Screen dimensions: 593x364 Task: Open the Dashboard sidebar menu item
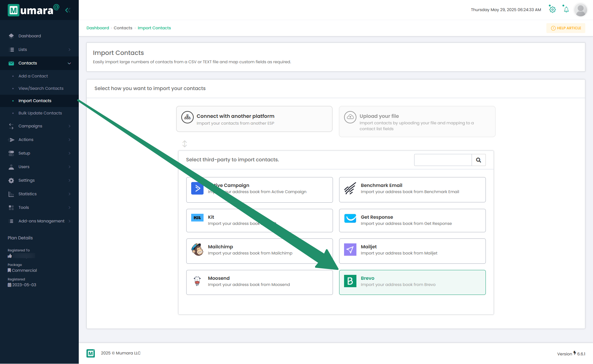tap(39, 36)
